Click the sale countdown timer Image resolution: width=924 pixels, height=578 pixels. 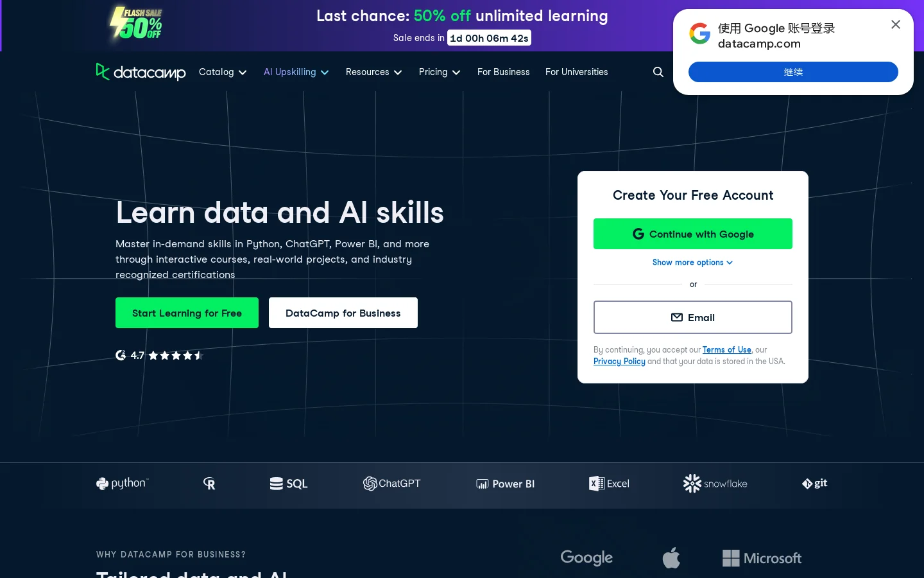coord(490,38)
